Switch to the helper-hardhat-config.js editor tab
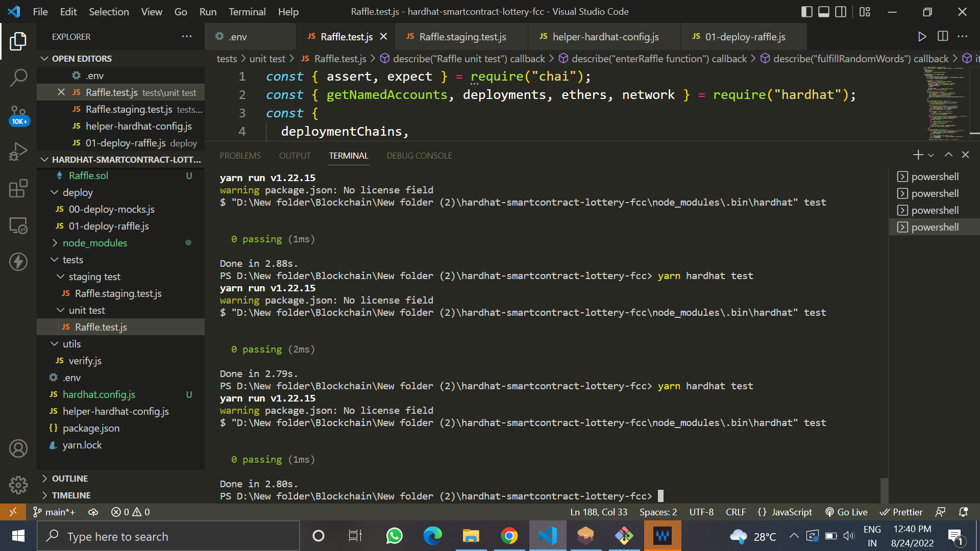980x551 pixels. [605, 37]
